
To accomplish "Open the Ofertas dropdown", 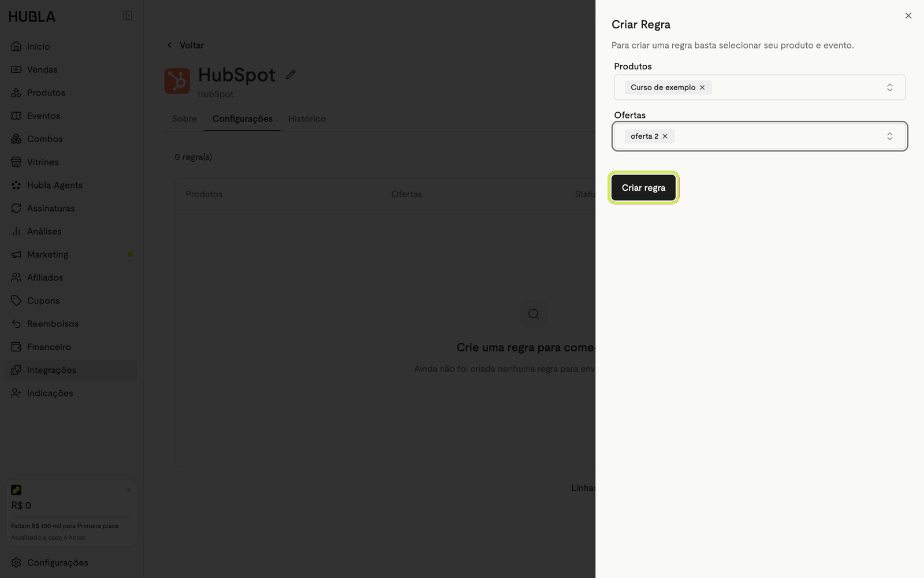I will [x=760, y=136].
